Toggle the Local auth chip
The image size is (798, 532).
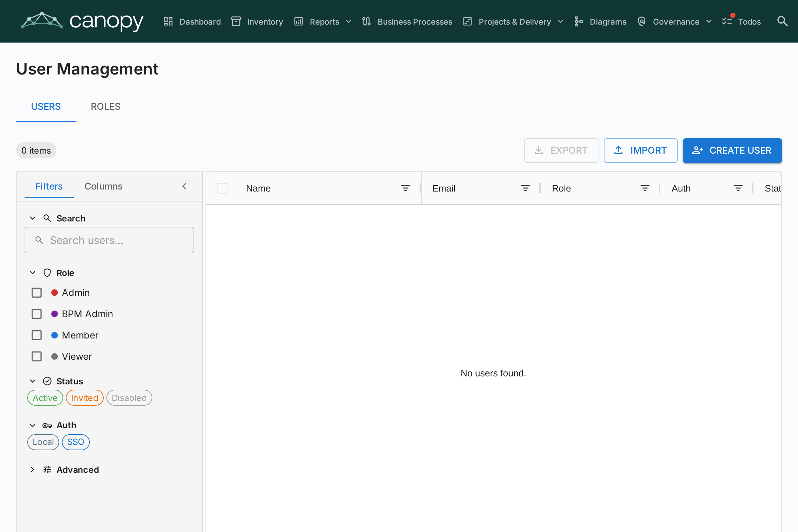click(x=43, y=442)
